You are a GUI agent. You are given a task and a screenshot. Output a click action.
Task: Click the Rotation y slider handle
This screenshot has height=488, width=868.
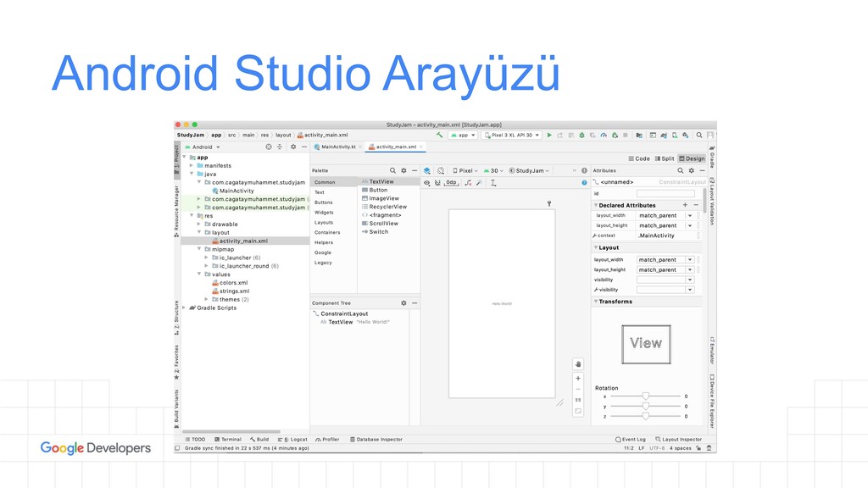(645, 406)
